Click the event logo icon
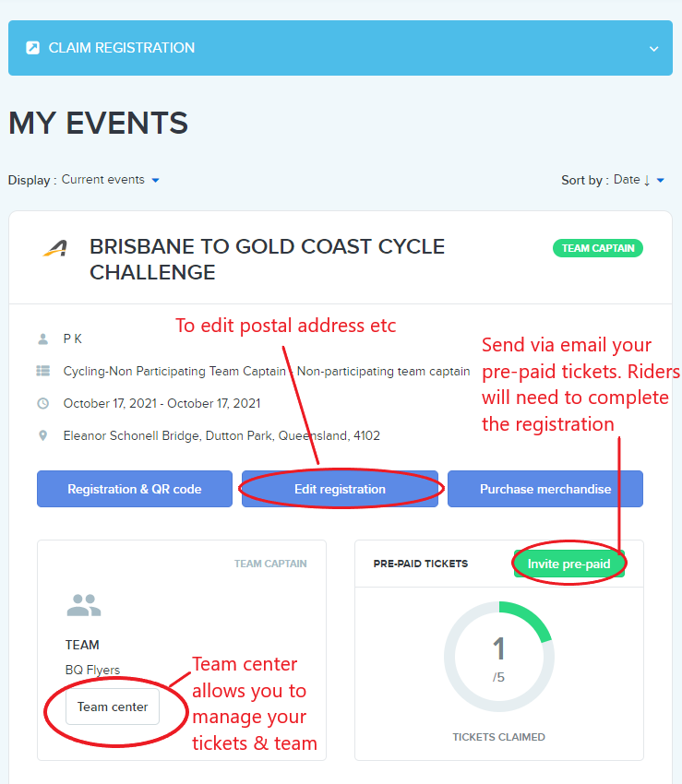The height and width of the screenshot is (784, 682). coord(55,248)
